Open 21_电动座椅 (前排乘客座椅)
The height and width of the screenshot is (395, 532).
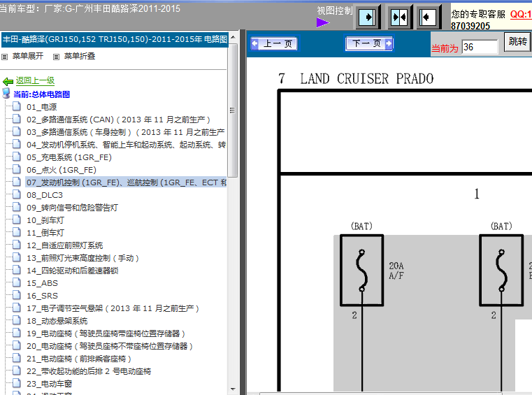coord(79,359)
